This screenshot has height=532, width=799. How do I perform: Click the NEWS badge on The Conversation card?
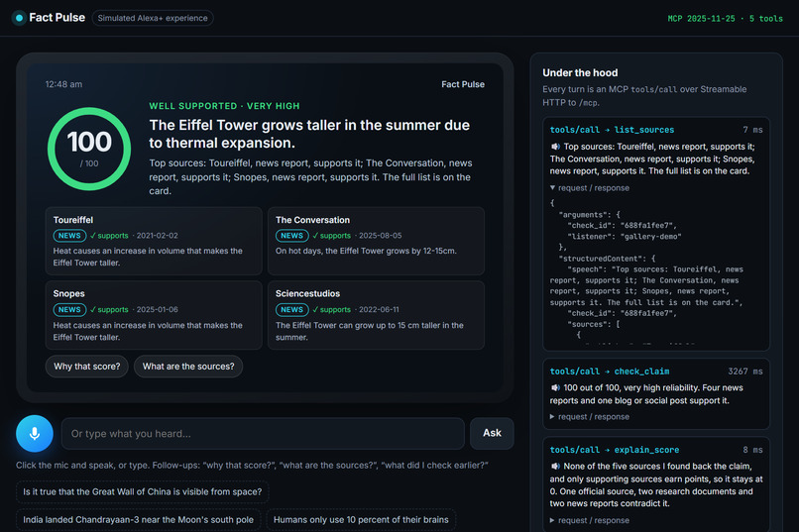click(x=292, y=236)
